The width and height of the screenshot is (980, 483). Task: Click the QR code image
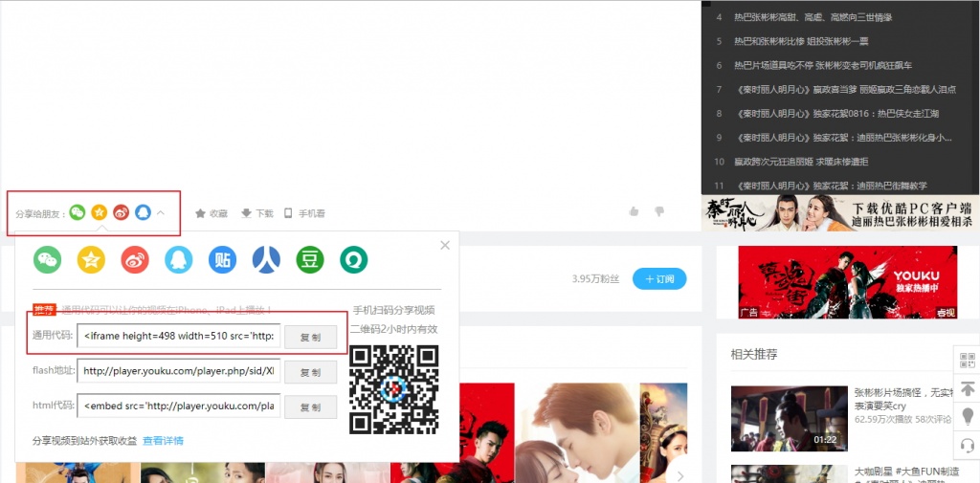393,389
